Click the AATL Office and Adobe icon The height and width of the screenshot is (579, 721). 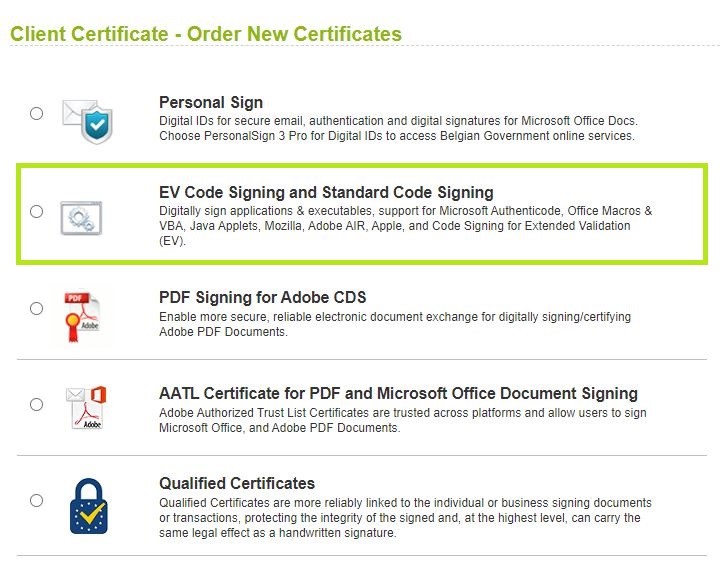click(x=86, y=408)
